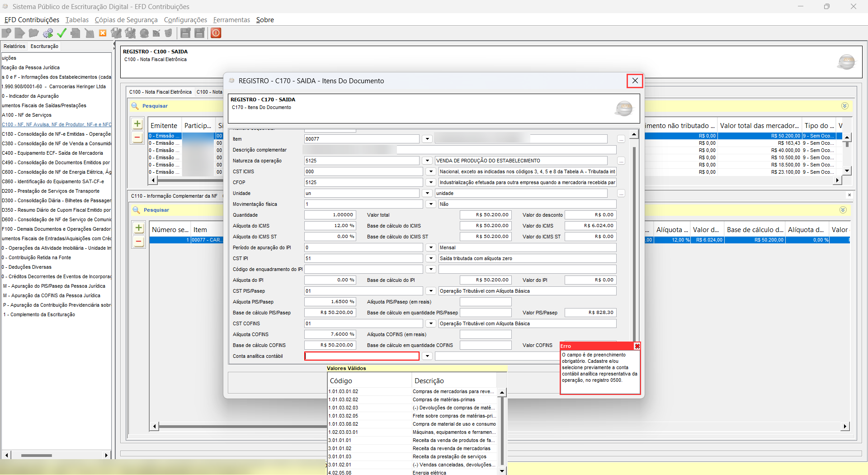868x475 pixels.
Task: Open the Ferramentas menu
Action: point(231,20)
